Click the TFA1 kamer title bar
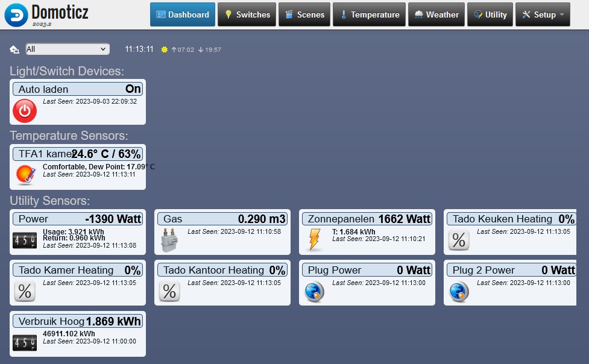This screenshot has width=589, height=364. click(x=78, y=154)
